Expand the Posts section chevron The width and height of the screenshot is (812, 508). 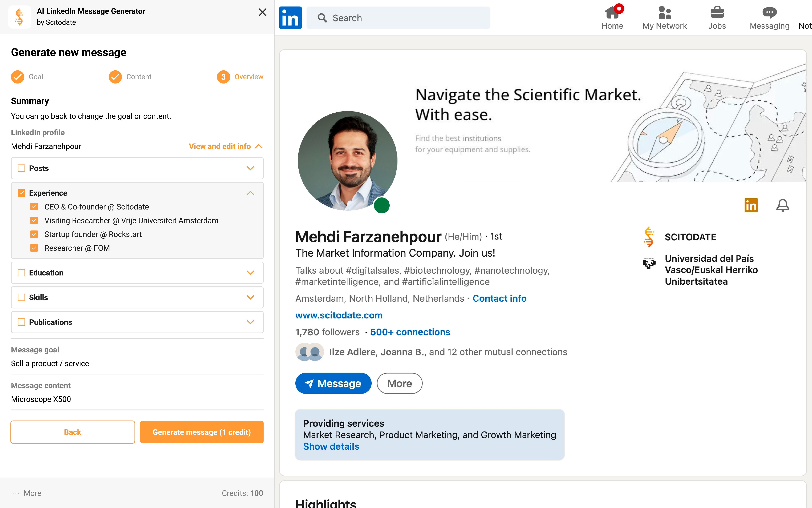(250, 168)
